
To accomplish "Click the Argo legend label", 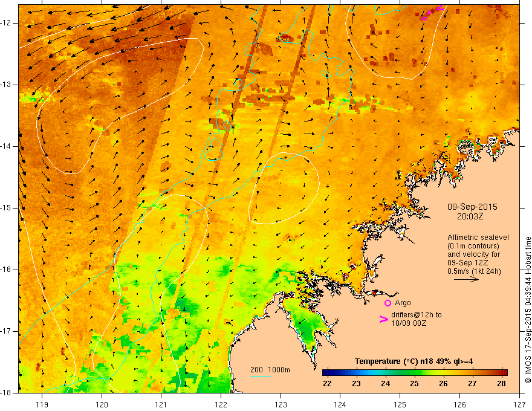I will point(403,303).
